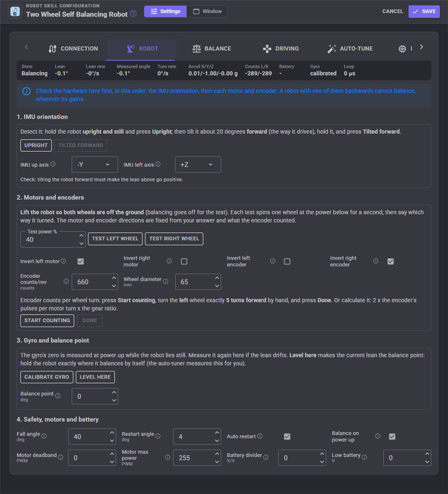This screenshot has height=494, width=448.
Task: Show info for Battery divider
Action: (266, 457)
